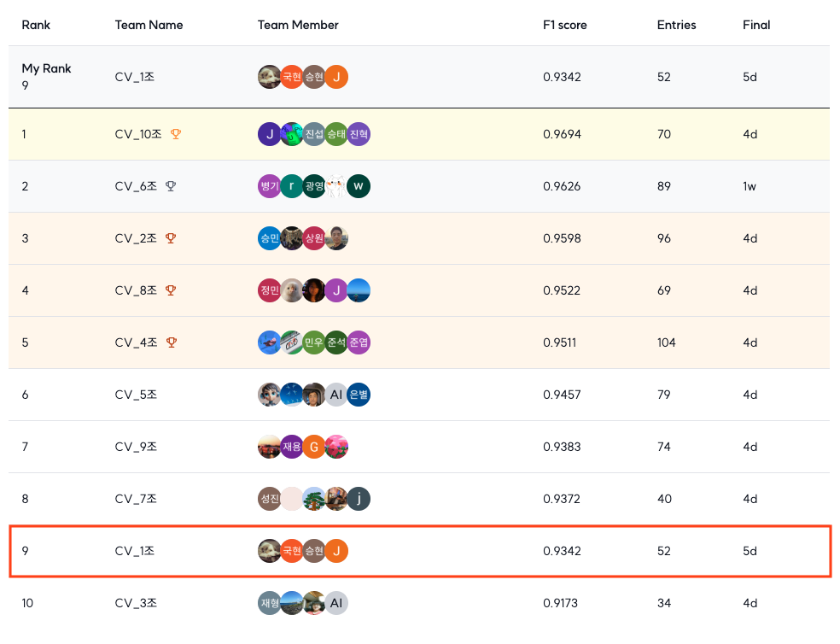This screenshot has height=644, width=840.
Task: Click the Rank column header
Action: pos(36,25)
